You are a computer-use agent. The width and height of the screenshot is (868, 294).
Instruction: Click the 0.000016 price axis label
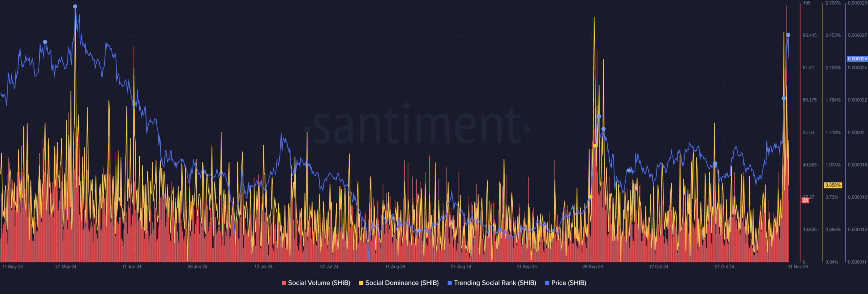(x=857, y=197)
